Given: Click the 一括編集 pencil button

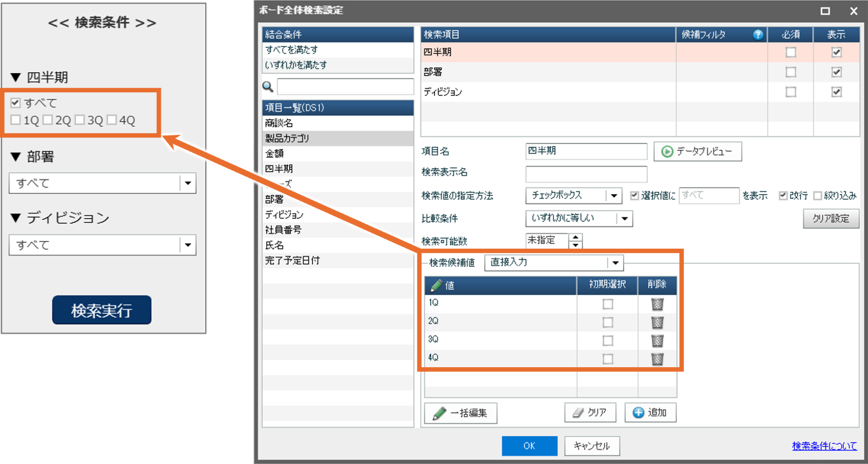Looking at the screenshot, I should coord(460,413).
